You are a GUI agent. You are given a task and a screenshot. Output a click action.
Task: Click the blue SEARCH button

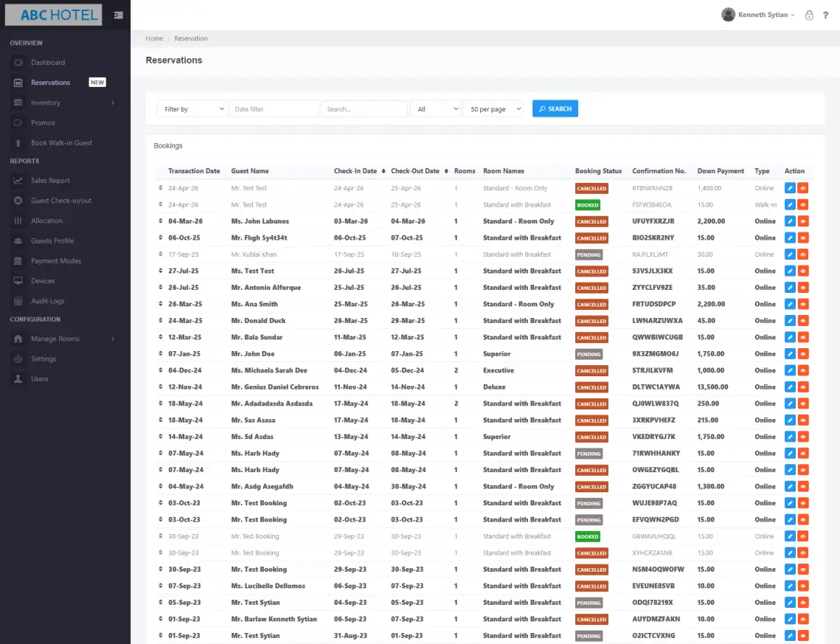(555, 108)
